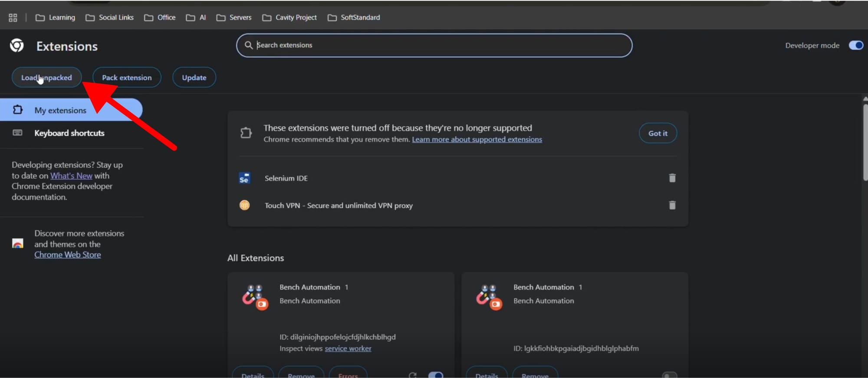Click ID lgkkfiohbkpgaiadjbgidhblglphabfm text
This screenshot has width=868, height=378.
coord(576,348)
